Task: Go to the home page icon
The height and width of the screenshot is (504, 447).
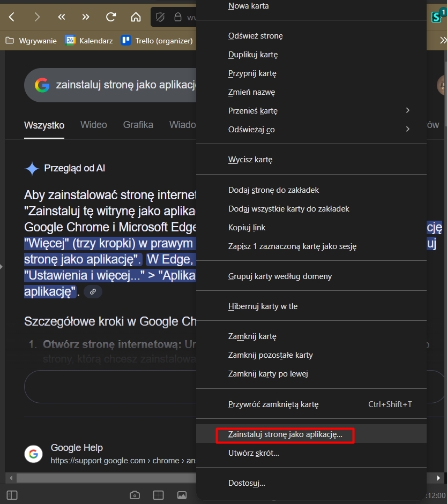Action: tap(136, 17)
